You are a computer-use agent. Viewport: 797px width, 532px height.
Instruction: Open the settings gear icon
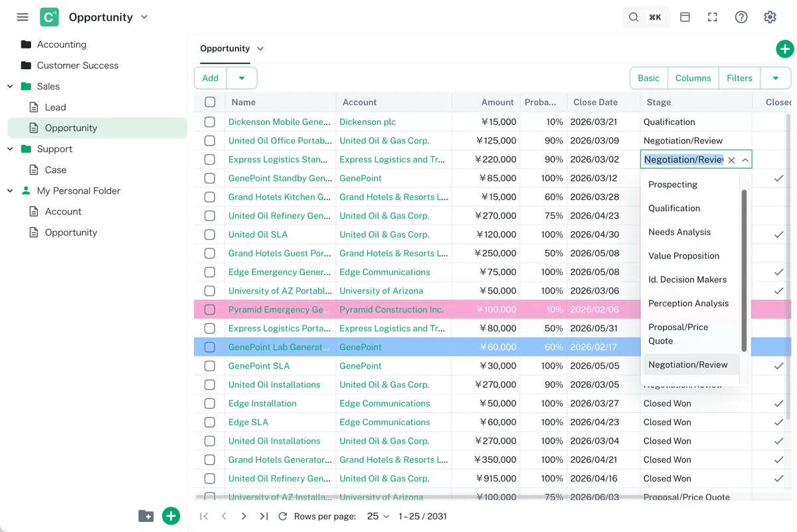770,17
